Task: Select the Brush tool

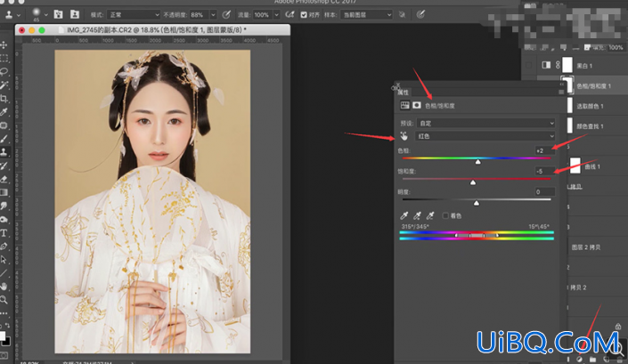Action: pos(4,139)
